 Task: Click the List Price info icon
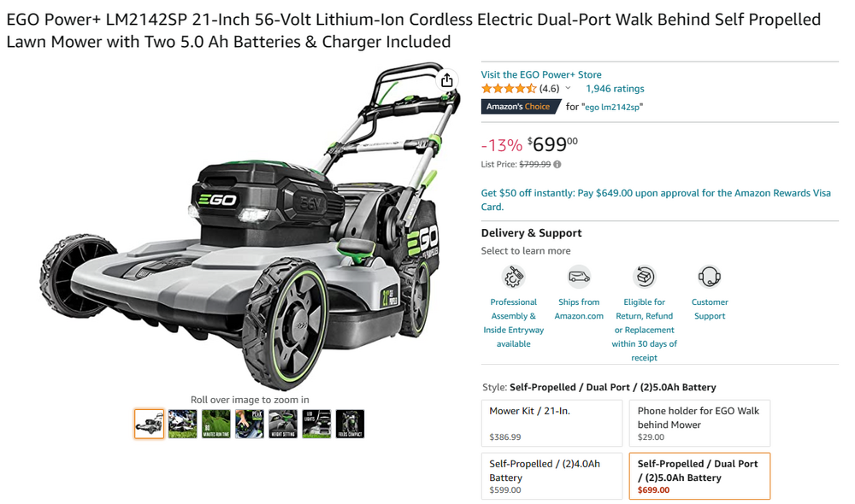557,164
